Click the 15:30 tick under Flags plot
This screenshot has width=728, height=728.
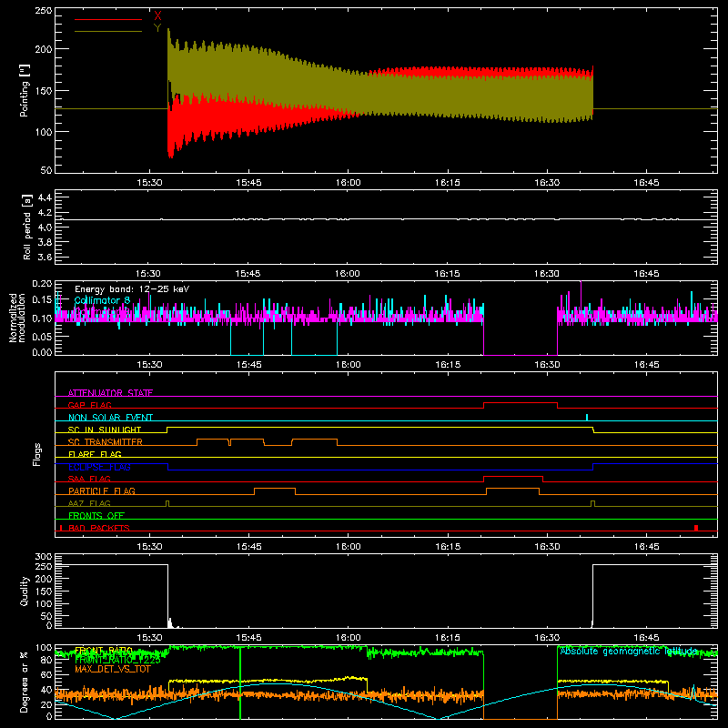[x=149, y=547]
